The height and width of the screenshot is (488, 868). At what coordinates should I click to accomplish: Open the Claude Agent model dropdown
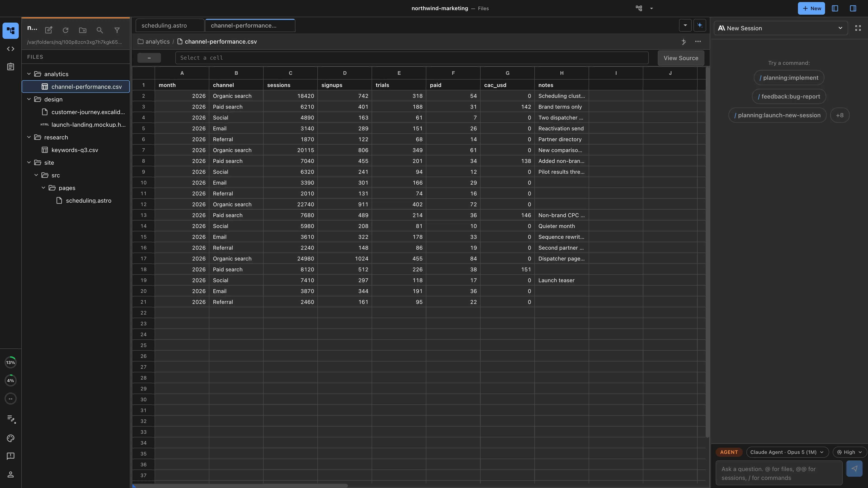[x=787, y=452]
